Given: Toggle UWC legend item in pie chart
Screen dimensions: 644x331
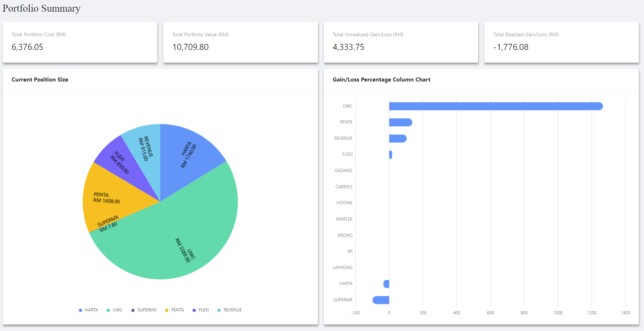Looking at the screenshot, I should point(115,310).
